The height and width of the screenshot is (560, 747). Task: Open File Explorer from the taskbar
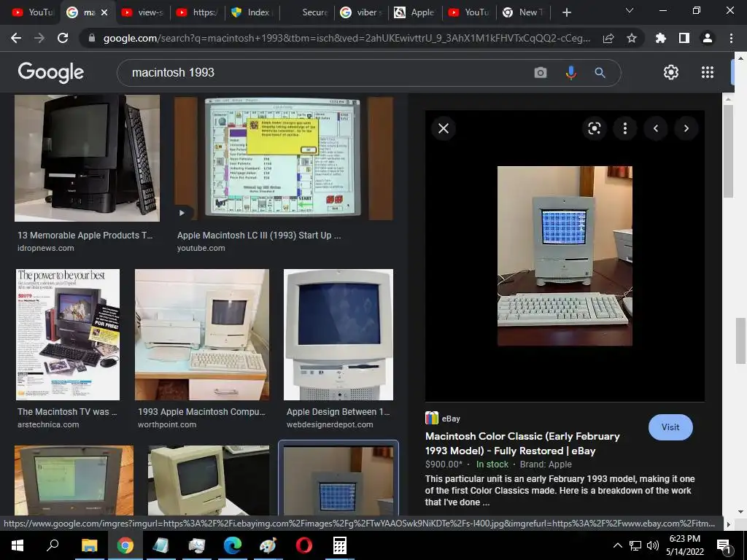click(x=89, y=545)
